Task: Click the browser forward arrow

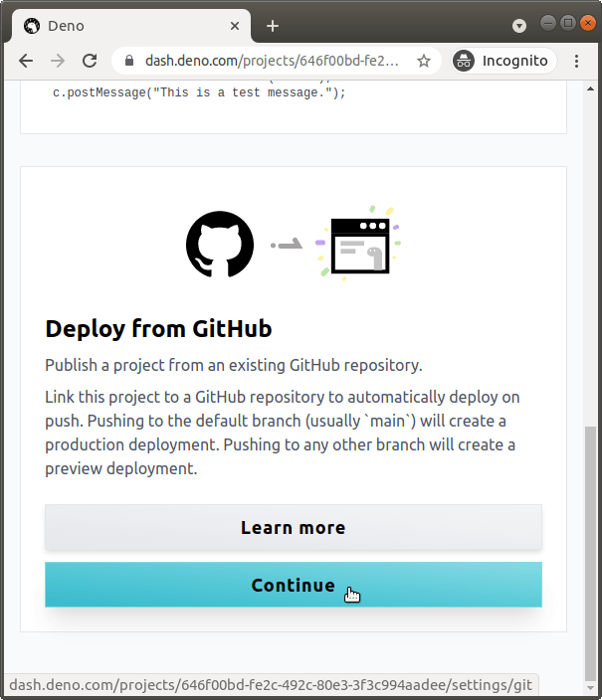Action: click(58, 61)
